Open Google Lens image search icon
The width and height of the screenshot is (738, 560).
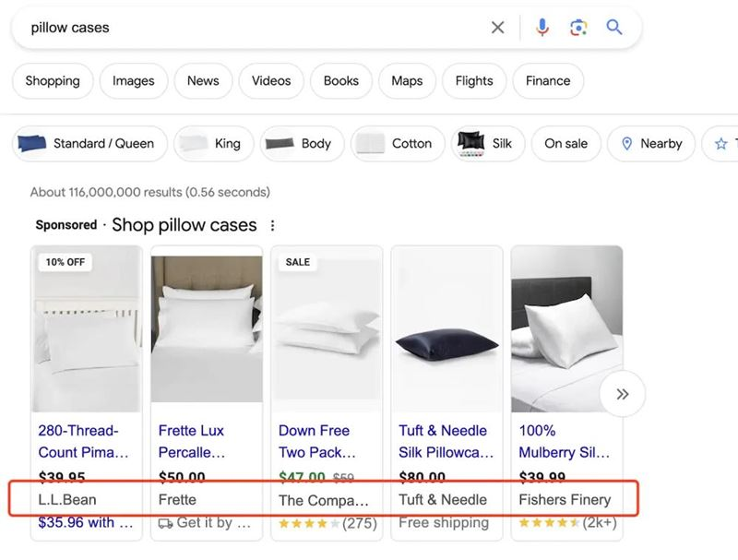pos(578,28)
